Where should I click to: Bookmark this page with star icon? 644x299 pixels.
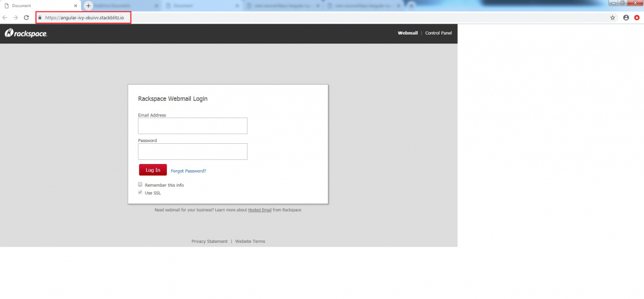click(612, 18)
